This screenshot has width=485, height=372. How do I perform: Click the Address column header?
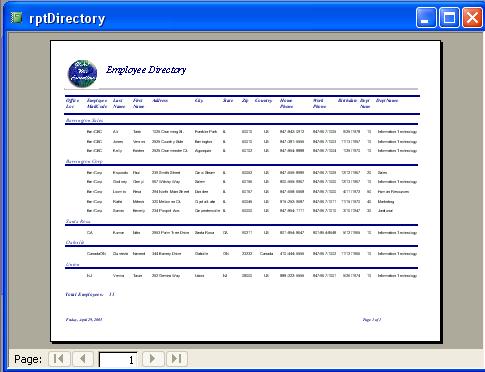(160, 100)
